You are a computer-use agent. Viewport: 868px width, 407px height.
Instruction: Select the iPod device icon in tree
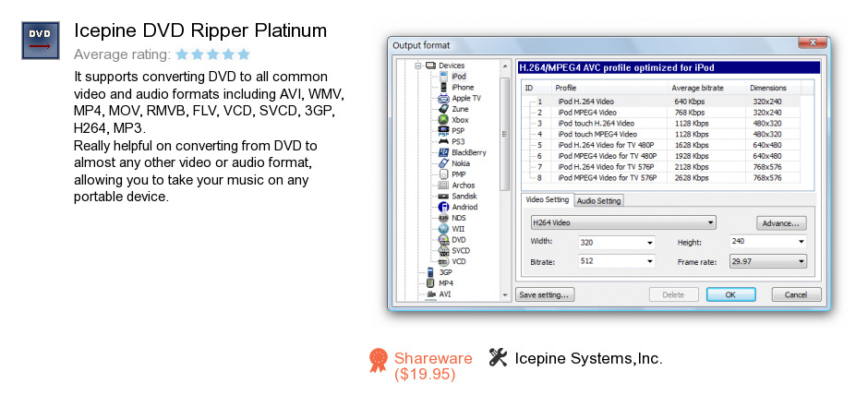444,77
